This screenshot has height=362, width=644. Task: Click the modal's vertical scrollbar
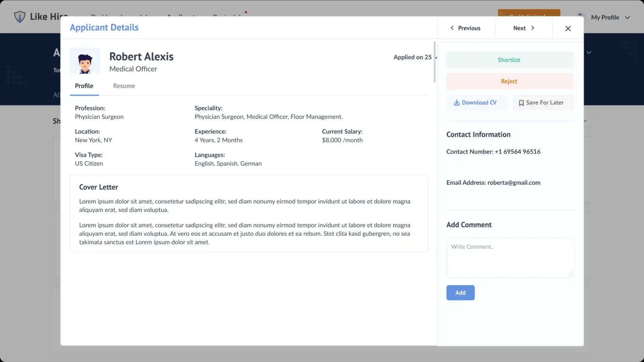434,62
